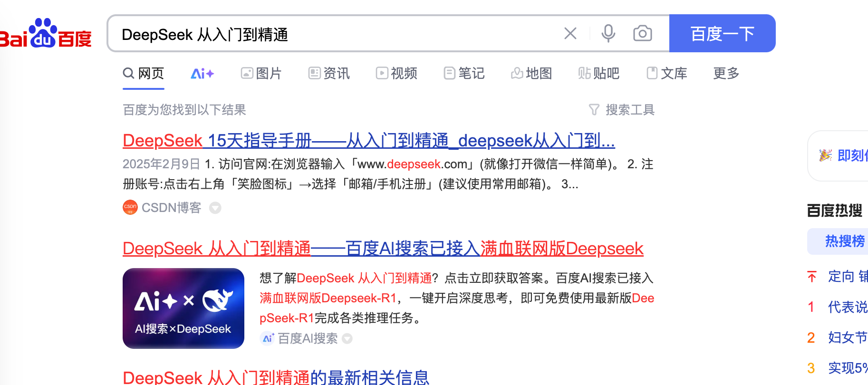Viewport: 868px width, 385px height.
Task: Select the 网页 tab
Action: 144,73
